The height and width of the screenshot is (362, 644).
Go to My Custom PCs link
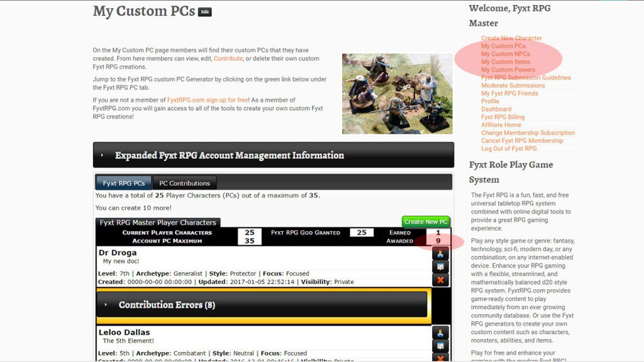(503, 46)
